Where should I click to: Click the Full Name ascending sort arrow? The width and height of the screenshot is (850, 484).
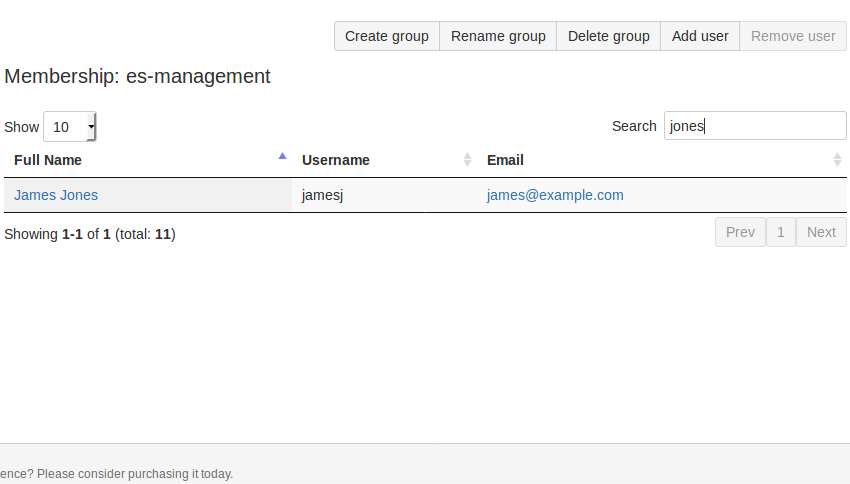point(282,156)
